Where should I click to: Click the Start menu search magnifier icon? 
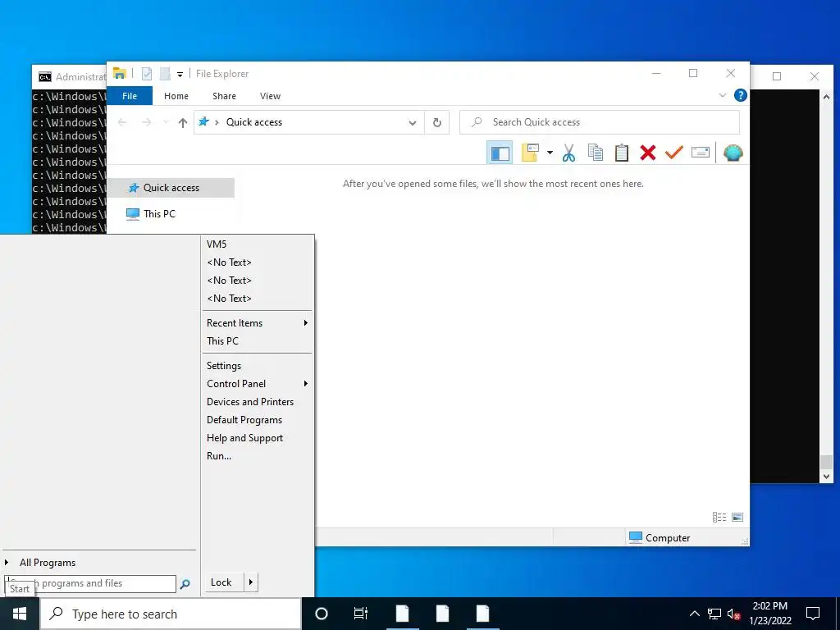[x=185, y=584]
